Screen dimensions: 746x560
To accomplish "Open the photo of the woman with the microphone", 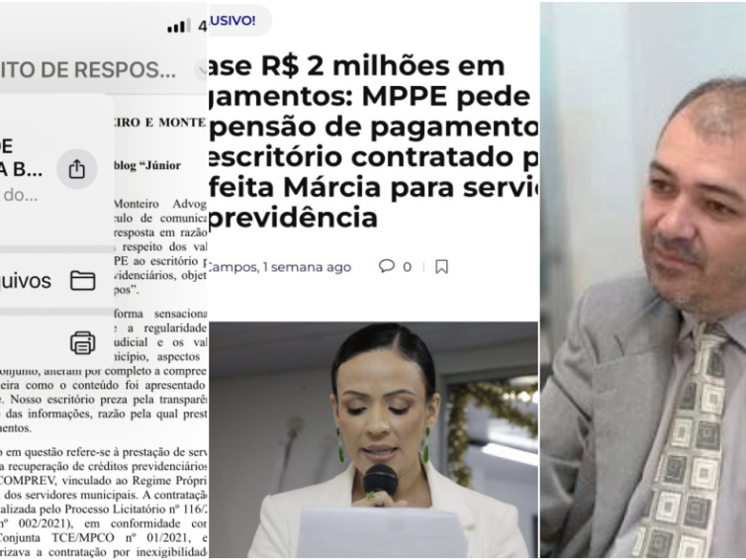I will 373,439.
